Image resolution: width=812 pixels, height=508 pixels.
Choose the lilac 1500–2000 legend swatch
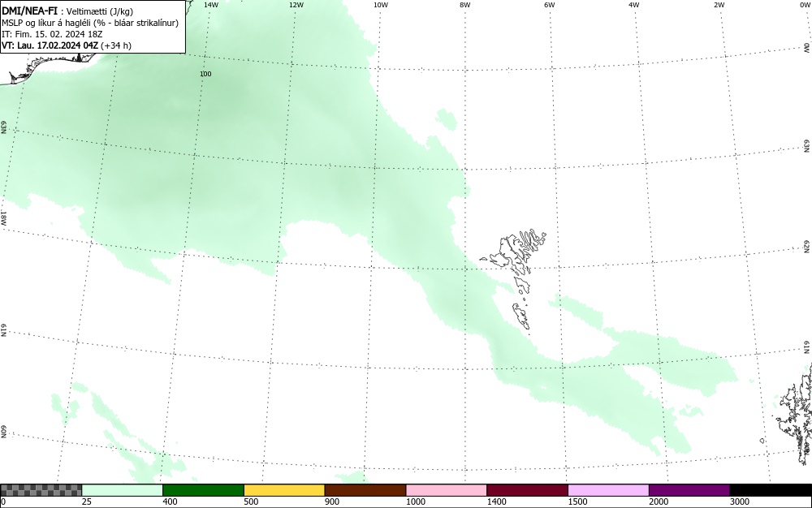[x=608, y=490]
